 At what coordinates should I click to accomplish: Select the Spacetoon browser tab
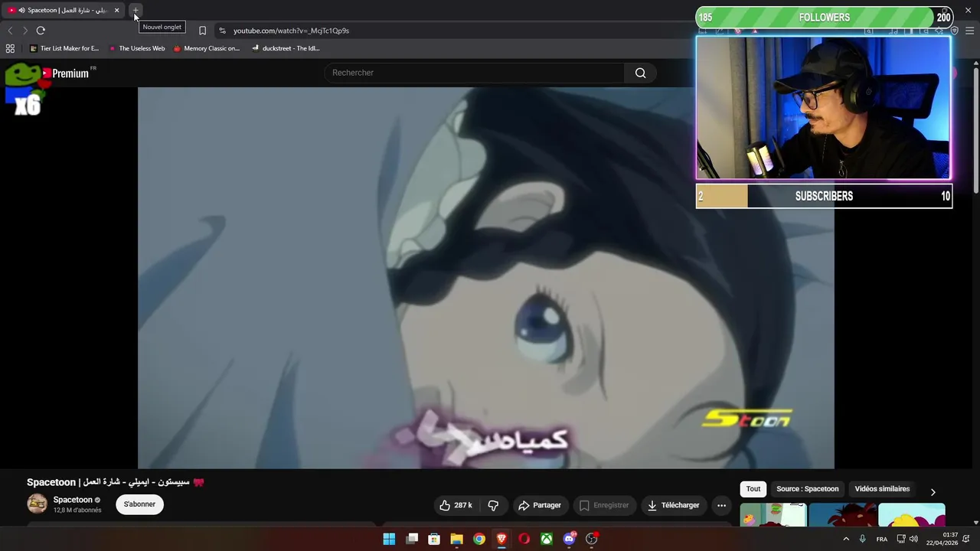[64, 11]
